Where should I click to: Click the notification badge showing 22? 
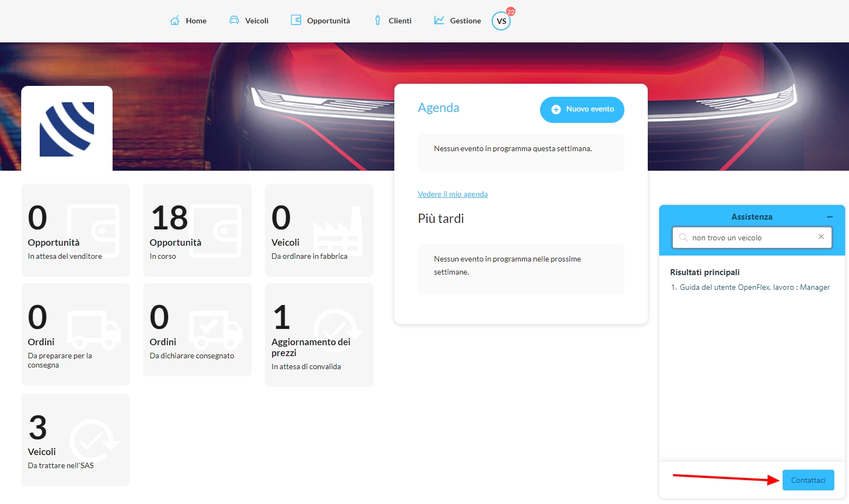(511, 11)
